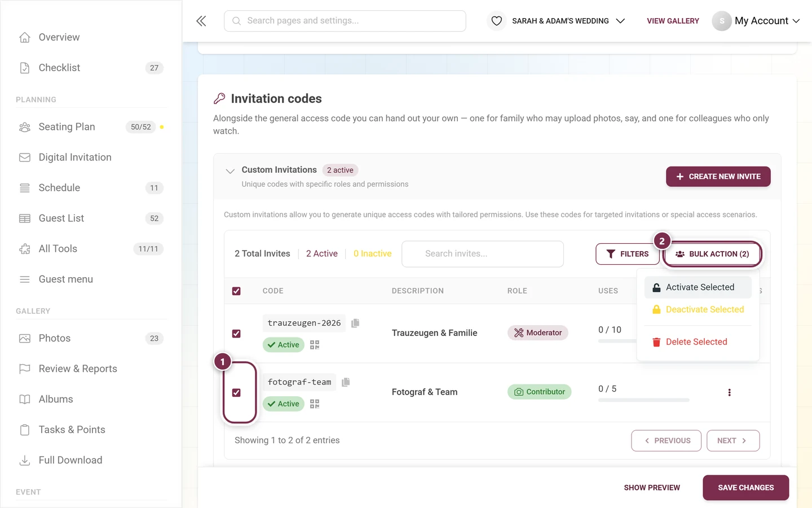Show the QR code for fotograf-team

pos(315,404)
